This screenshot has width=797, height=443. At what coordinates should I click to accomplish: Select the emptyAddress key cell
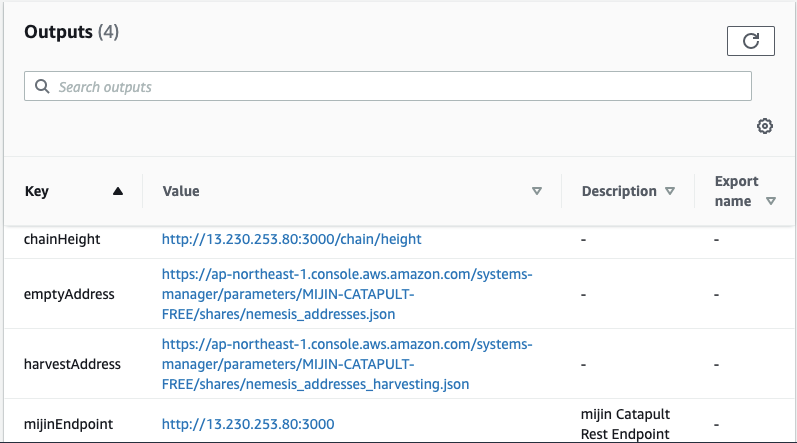coord(69,294)
